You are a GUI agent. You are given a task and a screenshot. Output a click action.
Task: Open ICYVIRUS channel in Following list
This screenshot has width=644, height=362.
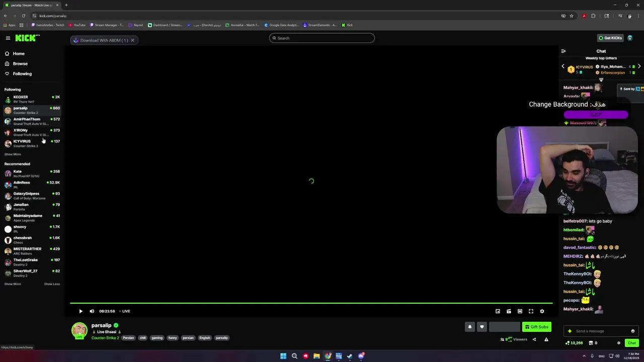[x=32, y=143]
